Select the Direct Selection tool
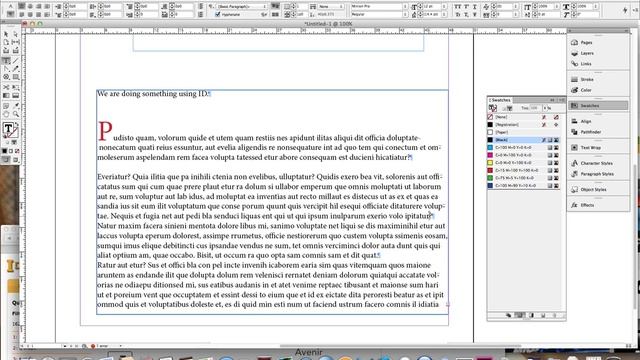640x360 pixels. click(x=16, y=34)
